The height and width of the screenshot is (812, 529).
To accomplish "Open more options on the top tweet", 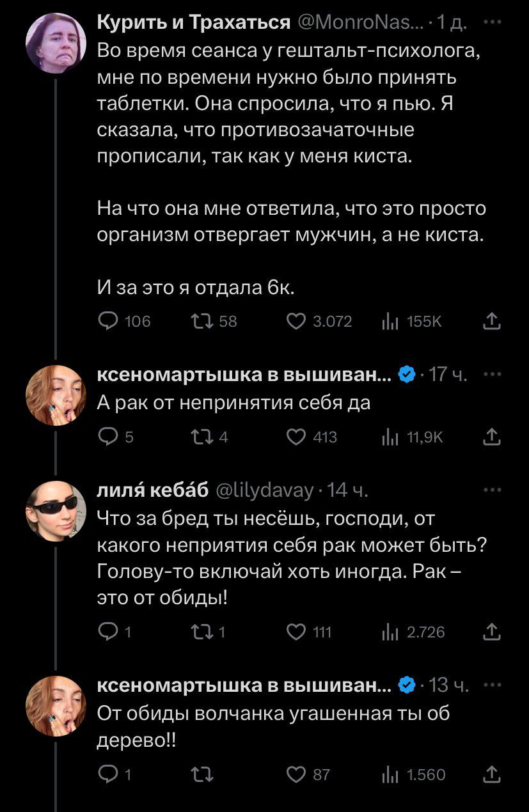I will point(491,23).
